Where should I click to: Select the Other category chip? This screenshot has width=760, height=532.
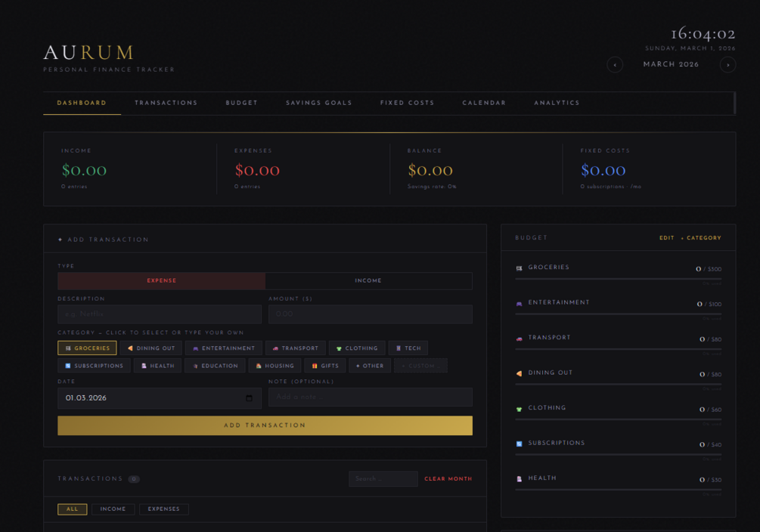(x=370, y=365)
